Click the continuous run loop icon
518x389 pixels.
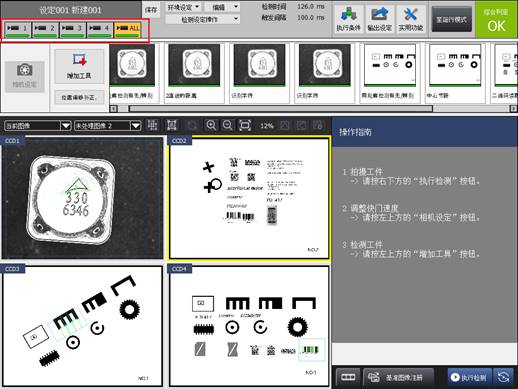pyautogui.click(x=503, y=377)
